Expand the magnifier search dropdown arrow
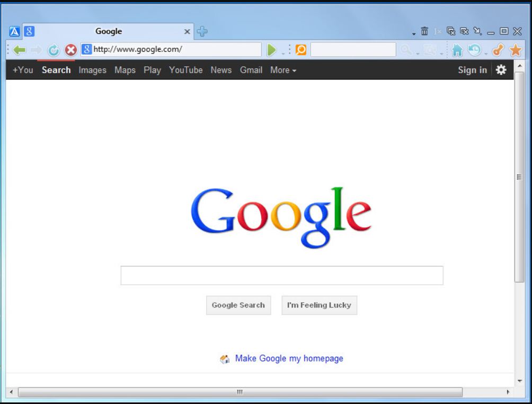 418,54
